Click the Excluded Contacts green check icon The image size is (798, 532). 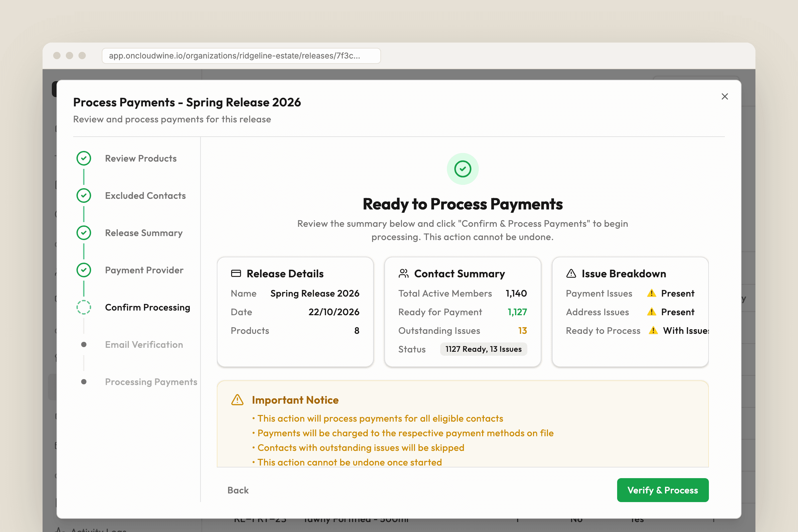84,196
